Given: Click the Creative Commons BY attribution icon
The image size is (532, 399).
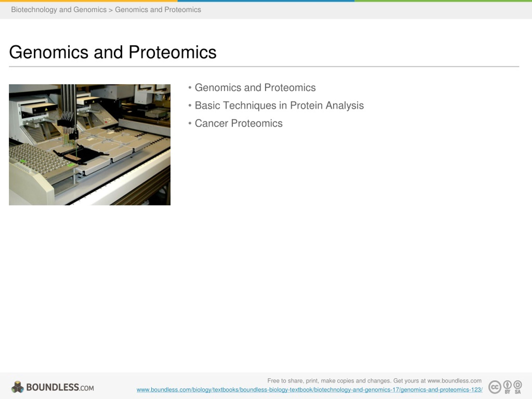Looking at the screenshot, I should [507, 387].
